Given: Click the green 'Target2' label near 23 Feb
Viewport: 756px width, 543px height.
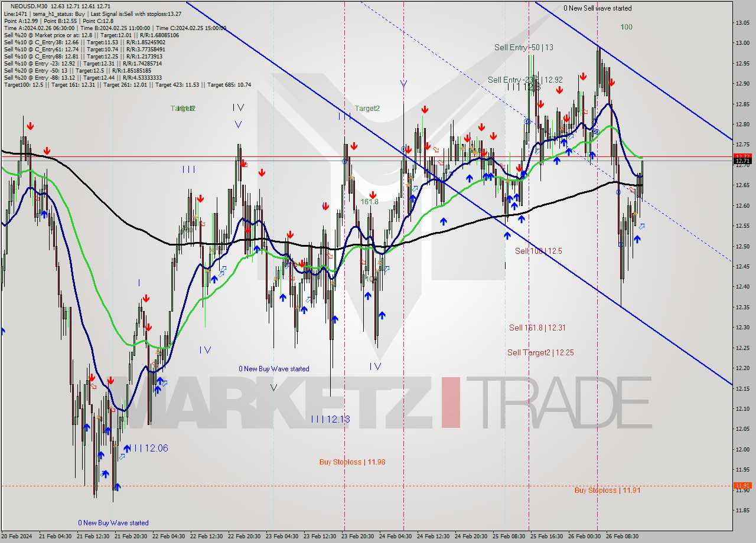Looking at the screenshot, I should pos(367,108).
